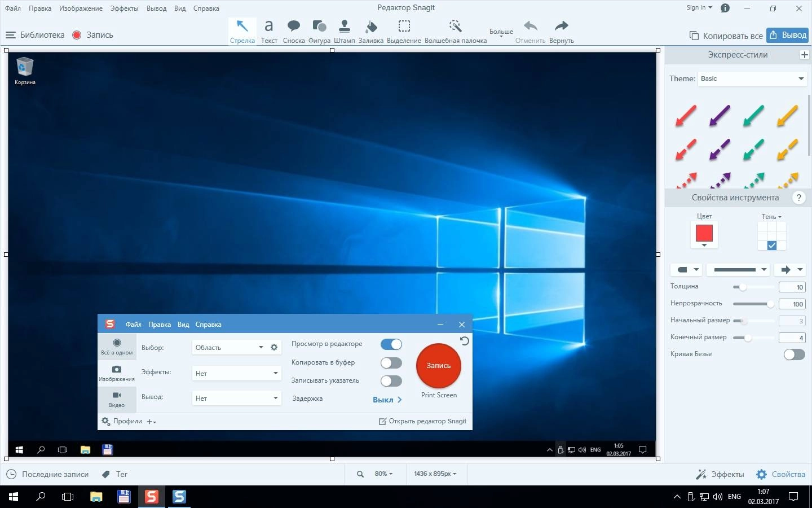Click the Запись button in editor toolbar
Viewport: 812px width, 508px height.
[93, 35]
